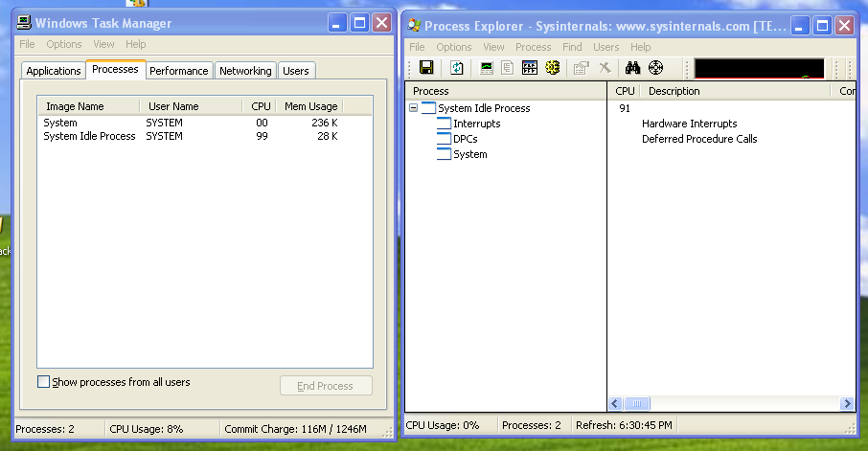Switch to the Users tab
868x451 pixels.
pos(296,71)
